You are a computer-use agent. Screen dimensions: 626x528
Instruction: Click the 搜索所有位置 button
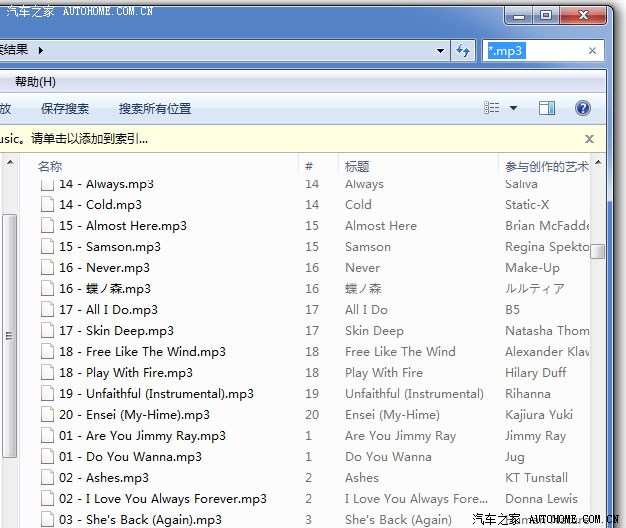154,108
